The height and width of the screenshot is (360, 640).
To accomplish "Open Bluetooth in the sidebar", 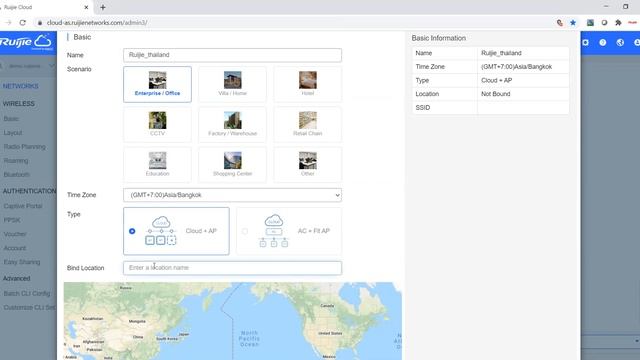I will point(17,174).
